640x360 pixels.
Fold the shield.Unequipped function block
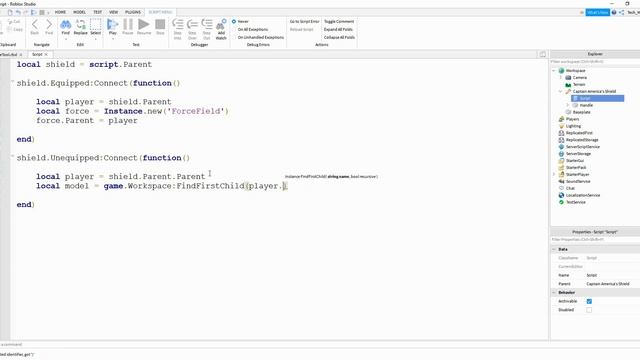click(13, 157)
